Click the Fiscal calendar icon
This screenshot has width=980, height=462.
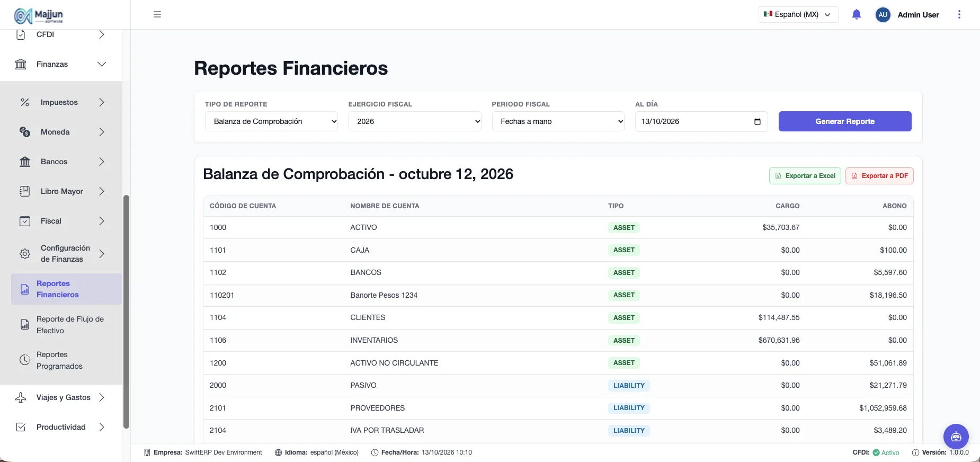(25, 221)
